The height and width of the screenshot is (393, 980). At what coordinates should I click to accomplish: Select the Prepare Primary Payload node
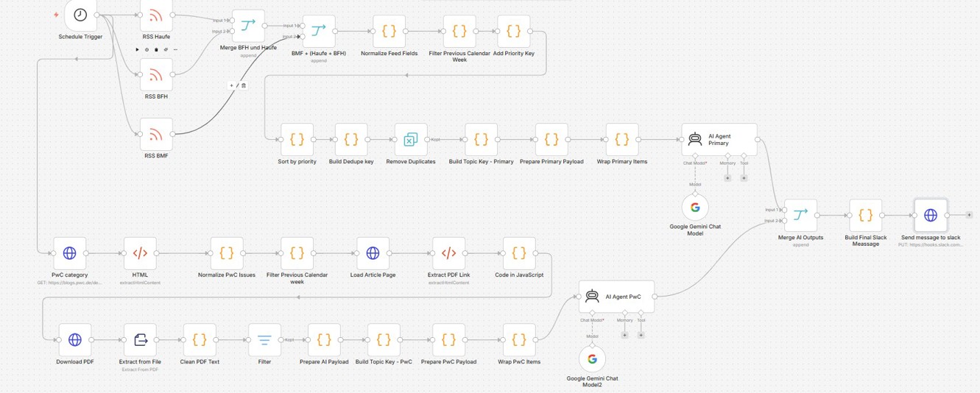(x=551, y=139)
